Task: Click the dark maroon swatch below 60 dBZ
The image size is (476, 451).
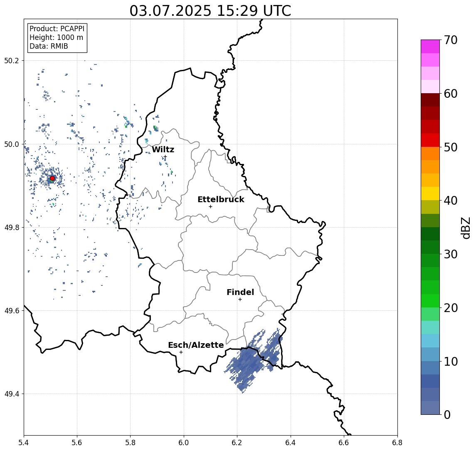Action: tap(430, 100)
